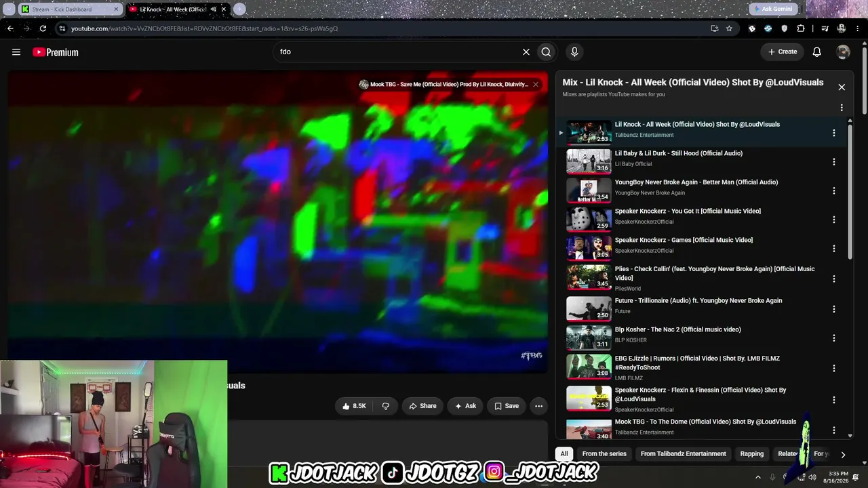Close the Lil Knock YouTube browser tab
The width and height of the screenshot is (868, 488).
point(223,9)
